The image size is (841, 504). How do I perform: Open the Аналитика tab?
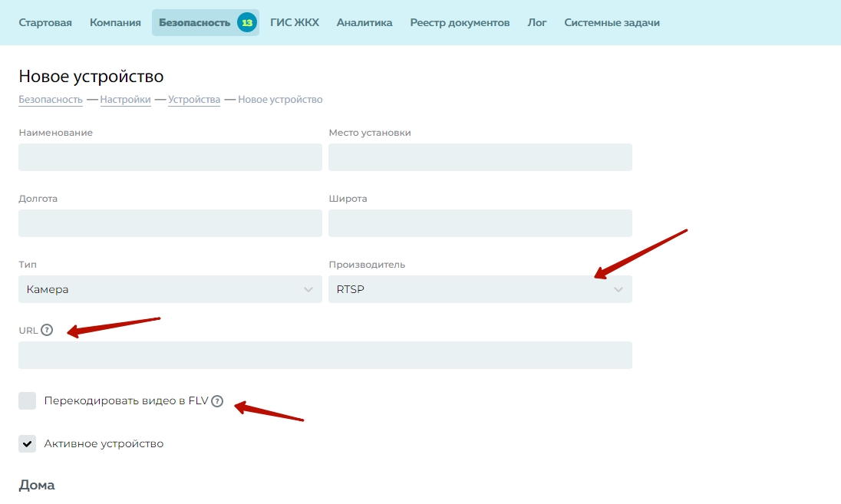(x=364, y=22)
